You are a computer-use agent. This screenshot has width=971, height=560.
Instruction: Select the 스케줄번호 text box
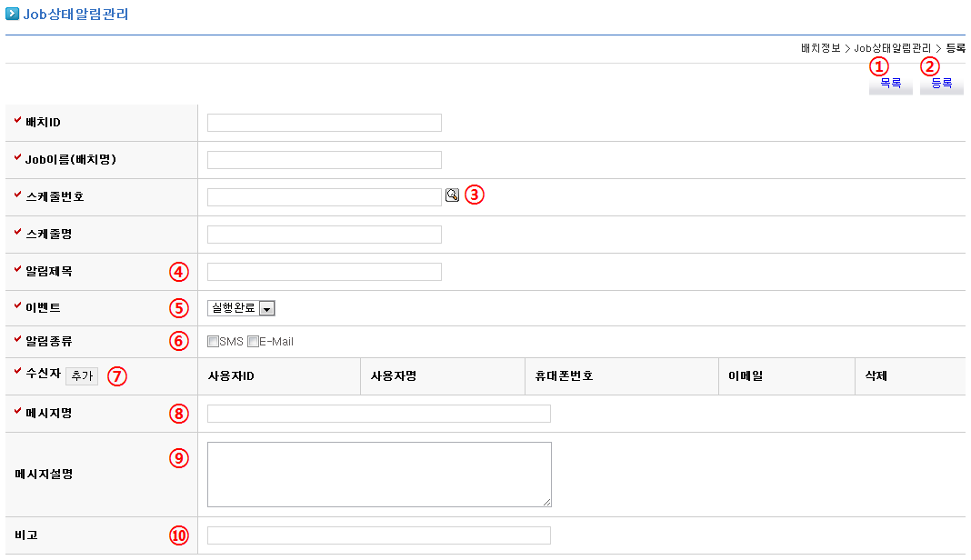coord(324,197)
